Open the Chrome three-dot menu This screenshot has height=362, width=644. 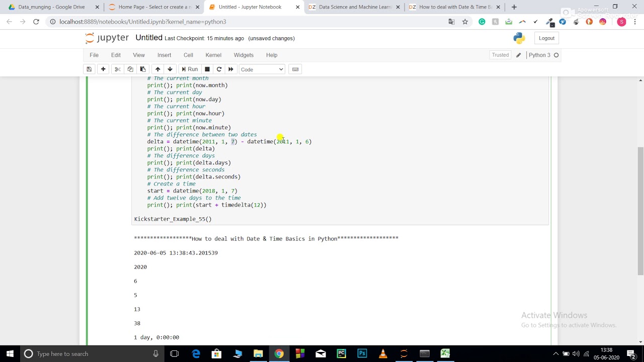pos(635,22)
